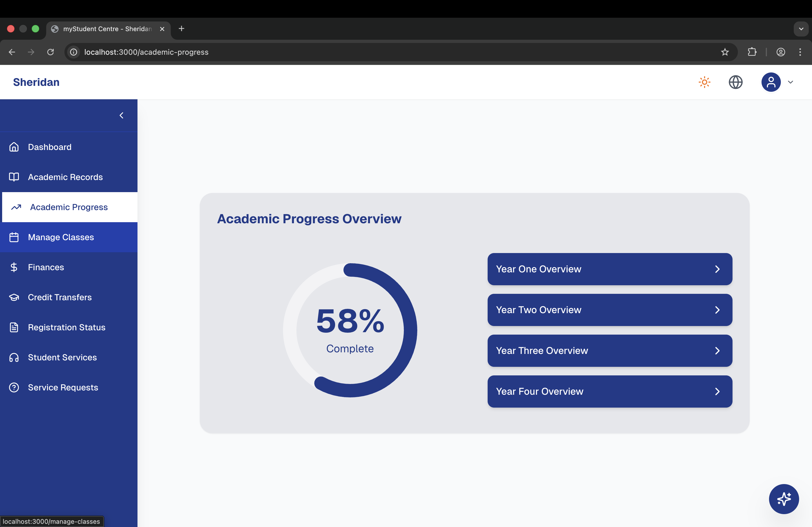
Task: Expand the Year Four Overview chevron
Action: pyautogui.click(x=717, y=392)
